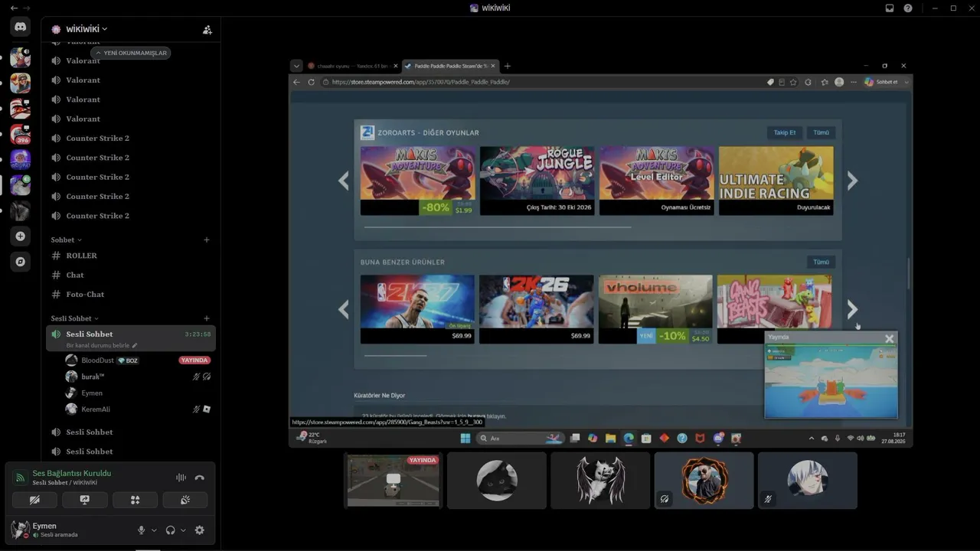
Task: Open microphone input options chevron
Action: point(154,530)
